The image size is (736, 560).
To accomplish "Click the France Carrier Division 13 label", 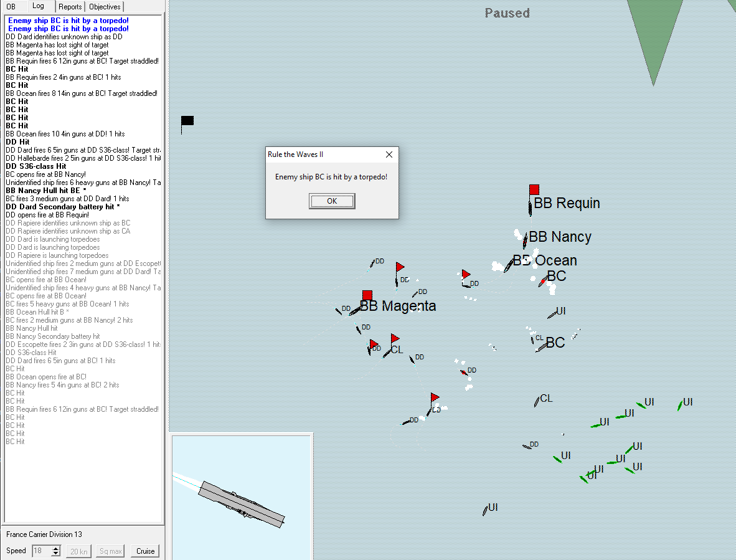I will coord(44,534).
